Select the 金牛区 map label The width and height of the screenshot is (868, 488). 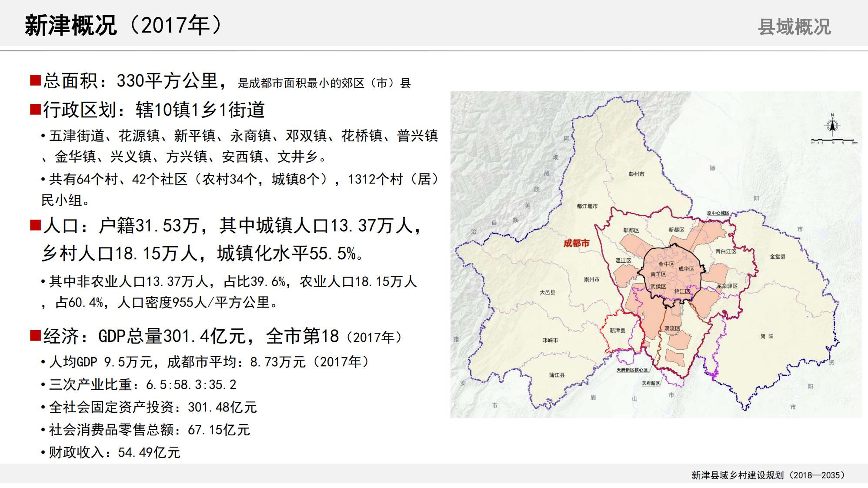click(x=666, y=264)
